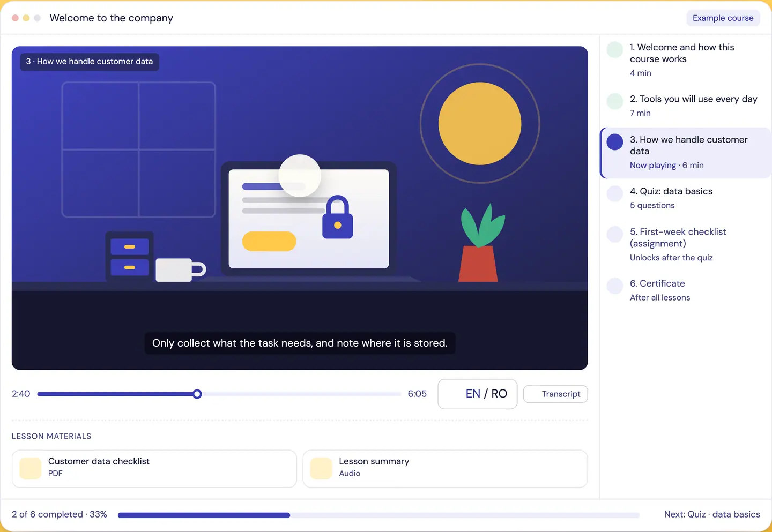Image resolution: width=772 pixels, height=532 pixels.
Task: Go to Next: Quiz · data basics
Action: 712,514
